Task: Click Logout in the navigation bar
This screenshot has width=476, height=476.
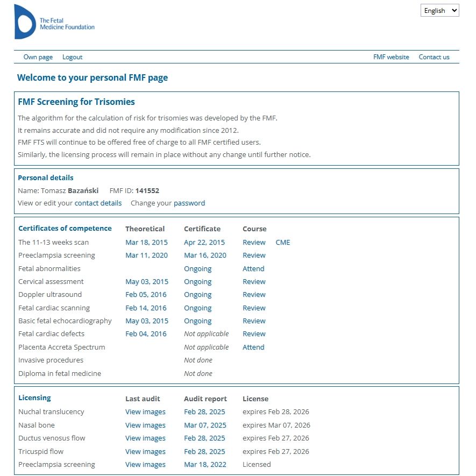Action: (x=72, y=57)
